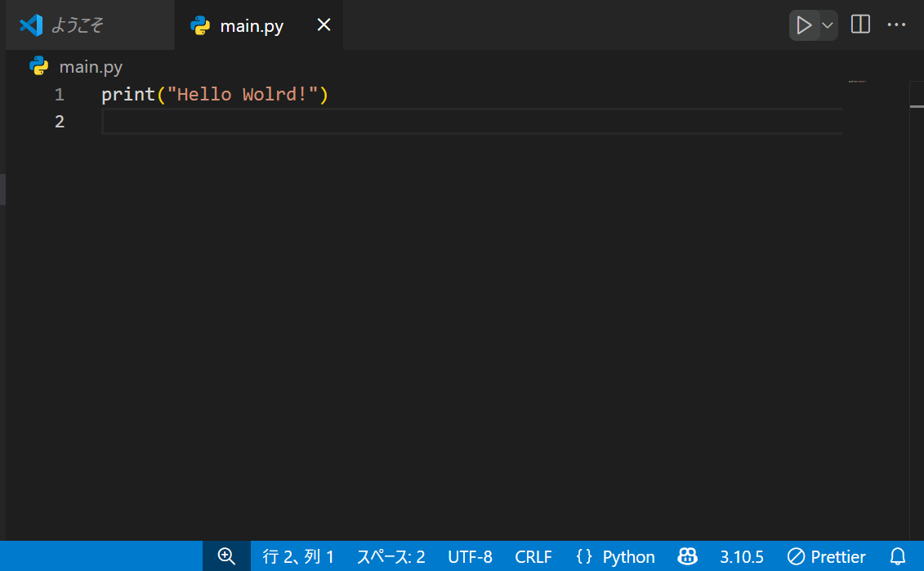Open the Split Editor layout icon

pyautogui.click(x=859, y=25)
